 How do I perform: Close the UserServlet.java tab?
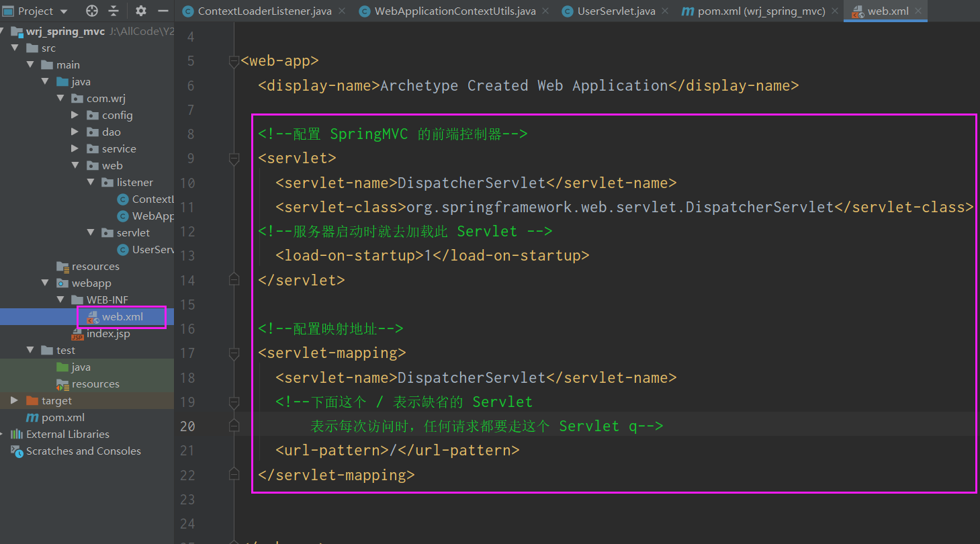[665, 11]
